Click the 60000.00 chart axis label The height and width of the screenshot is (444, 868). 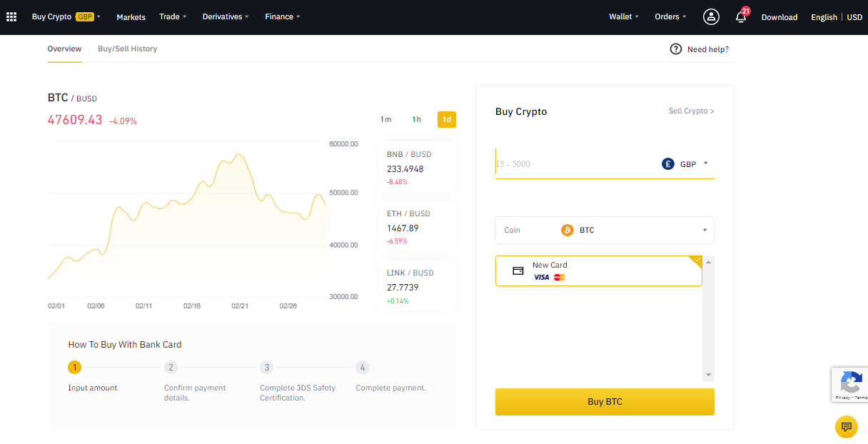pos(343,144)
